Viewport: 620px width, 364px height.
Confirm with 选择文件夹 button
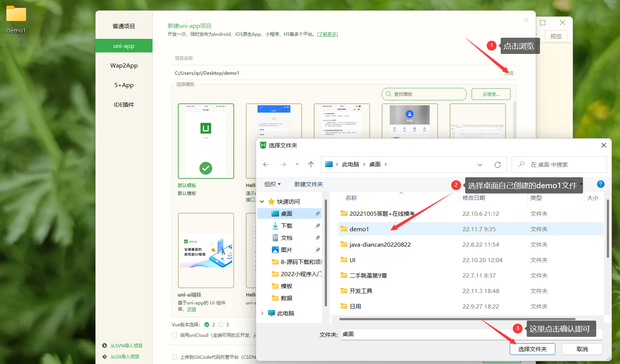[x=532, y=349]
